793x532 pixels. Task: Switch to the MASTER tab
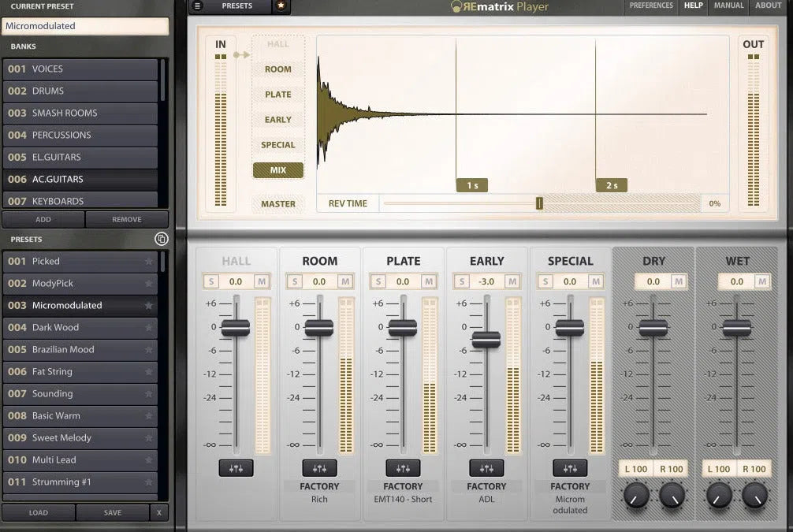(278, 203)
